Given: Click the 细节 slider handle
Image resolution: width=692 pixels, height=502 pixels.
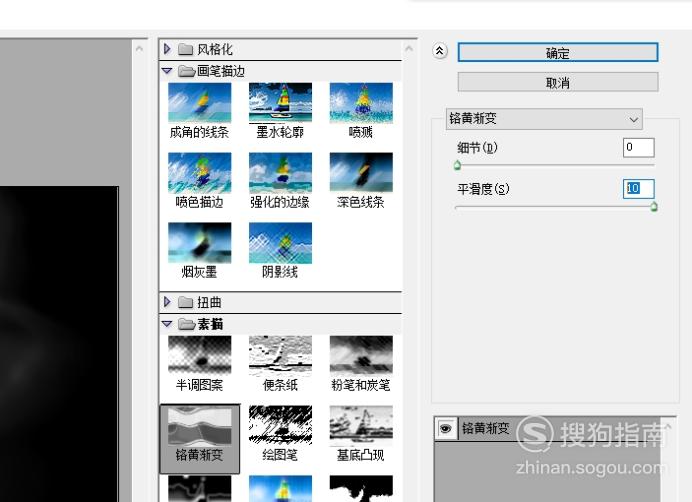Looking at the screenshot, I should [457, 166].
